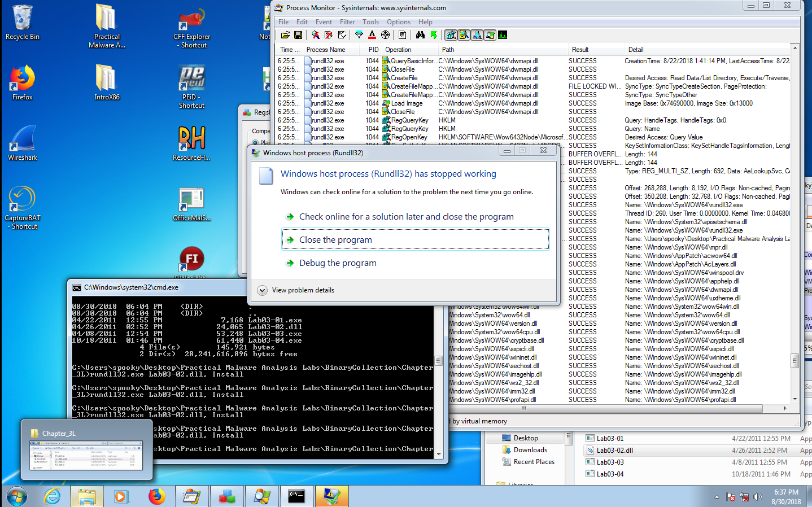Open the Options menu in Process Monitor
This screenshot has height=507, width=812.
coord(399,22)
